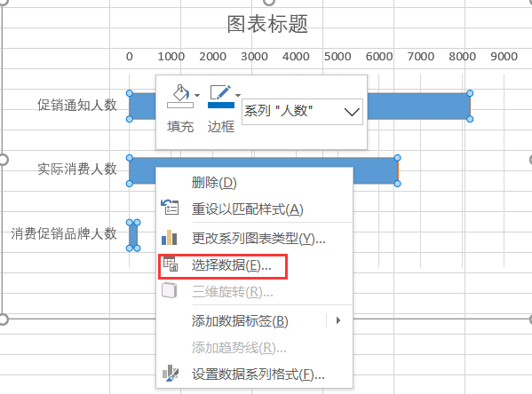Screen dimensions: 532x394
Task: Open the Border color dropdown arrow
Action: click(x=238, y=95)
